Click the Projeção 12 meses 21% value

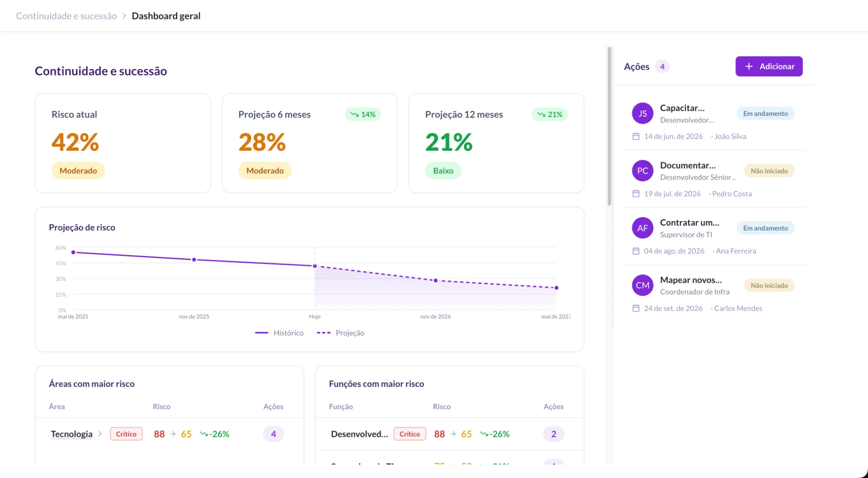click(449, 142)
